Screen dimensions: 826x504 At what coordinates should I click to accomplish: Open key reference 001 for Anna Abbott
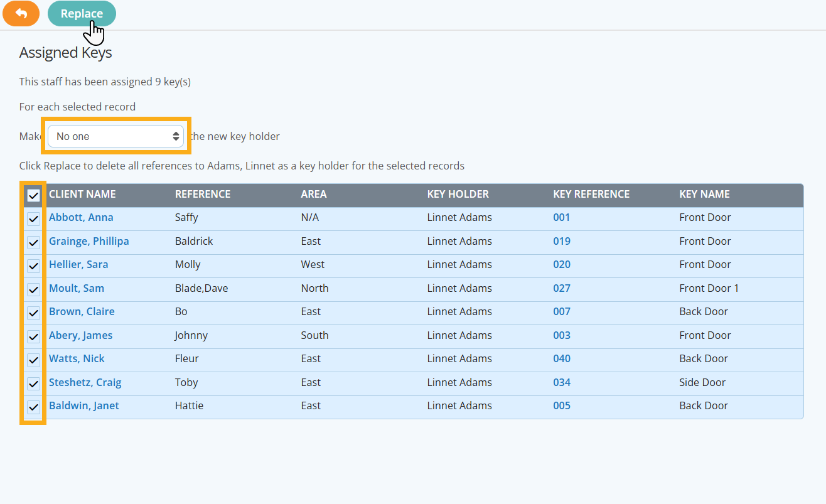tap(561, 217)
